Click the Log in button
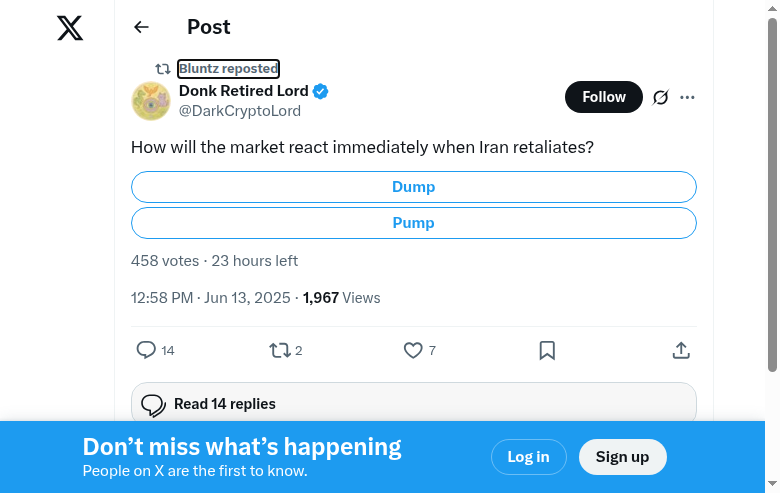Screen dimensions: 780x493 click(x=528, y=457)
